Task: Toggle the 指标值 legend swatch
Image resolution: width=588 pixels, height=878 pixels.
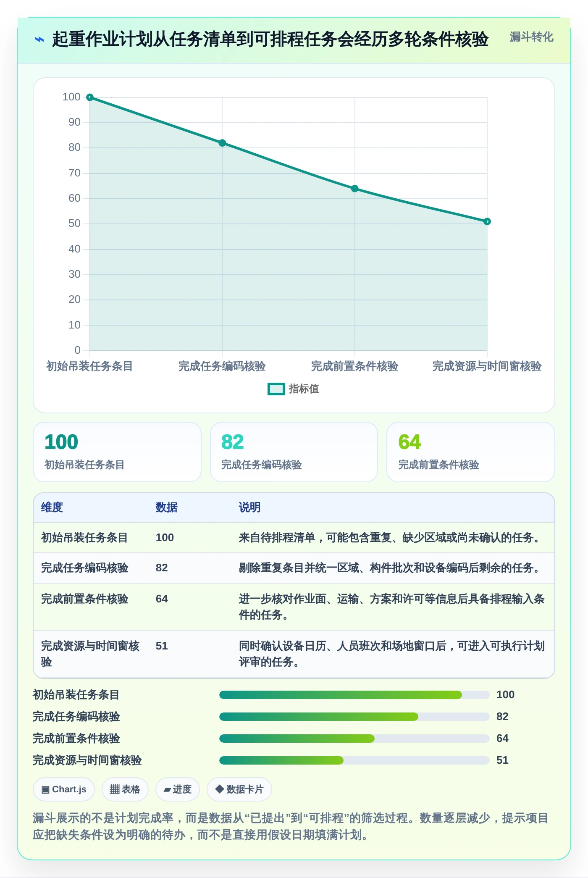Action: click(276, 389)
